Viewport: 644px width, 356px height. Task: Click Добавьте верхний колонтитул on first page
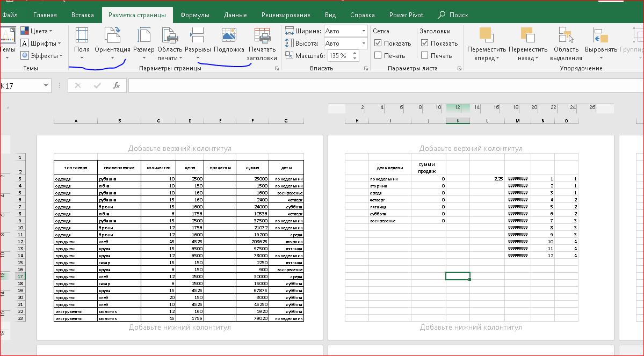click(179, 148)
